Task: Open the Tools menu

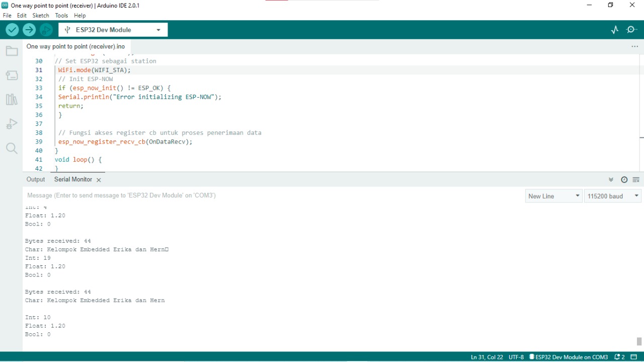Action: (61, 15)
